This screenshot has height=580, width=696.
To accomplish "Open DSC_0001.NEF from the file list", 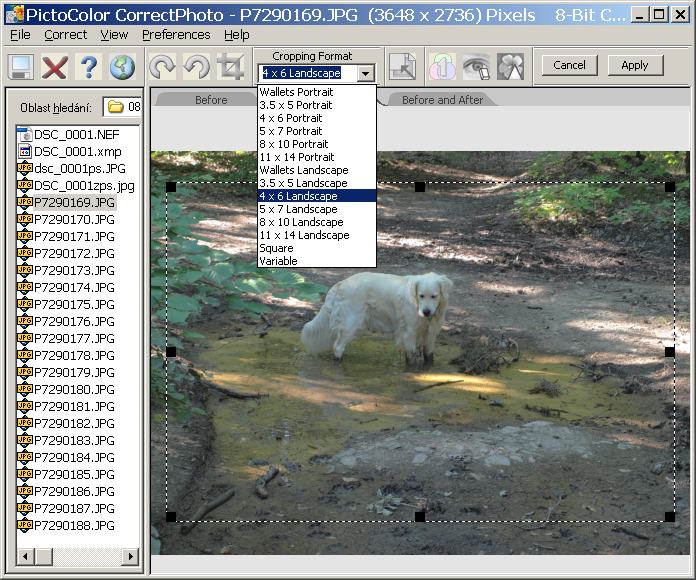I will tap(74, 134).
